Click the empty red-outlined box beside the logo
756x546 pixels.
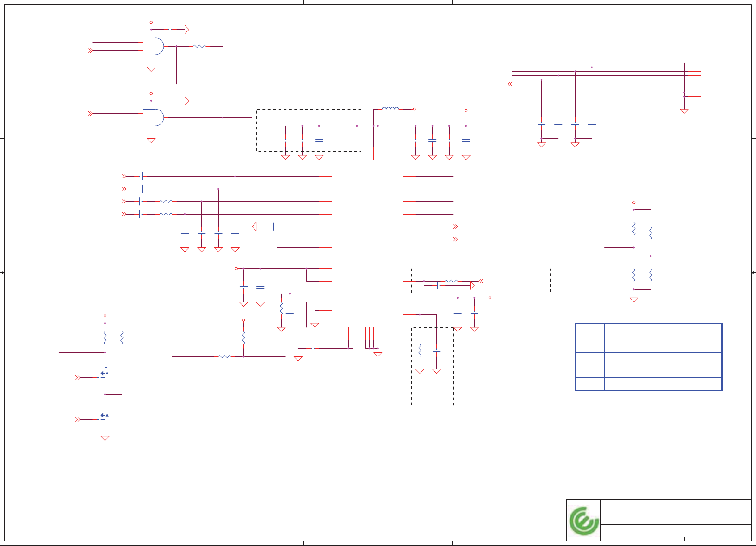(464, 524)
